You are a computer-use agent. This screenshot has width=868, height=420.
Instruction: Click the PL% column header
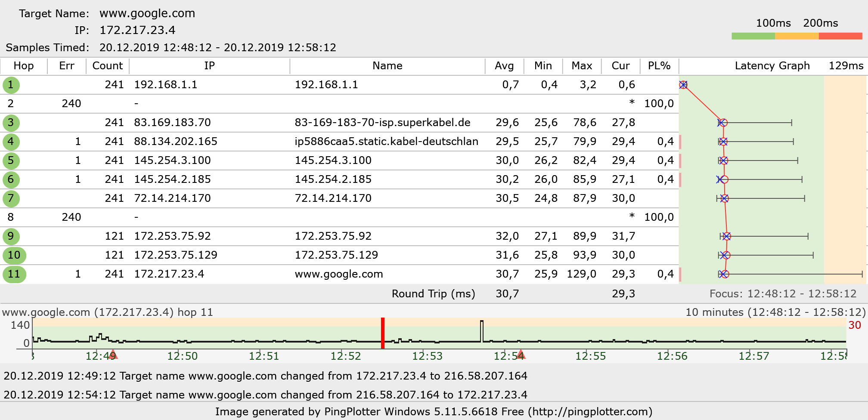point(659,66)
